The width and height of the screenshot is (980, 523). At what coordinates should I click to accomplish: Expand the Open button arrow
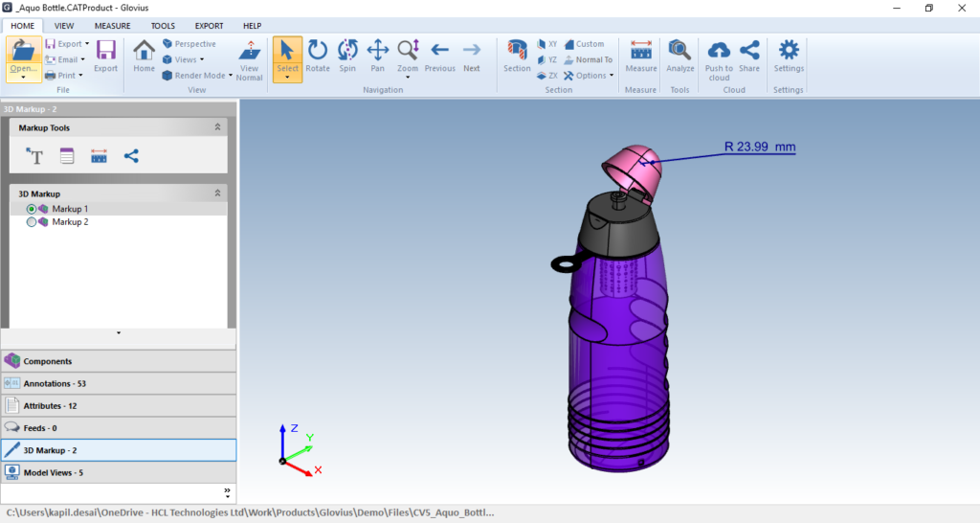24,77
